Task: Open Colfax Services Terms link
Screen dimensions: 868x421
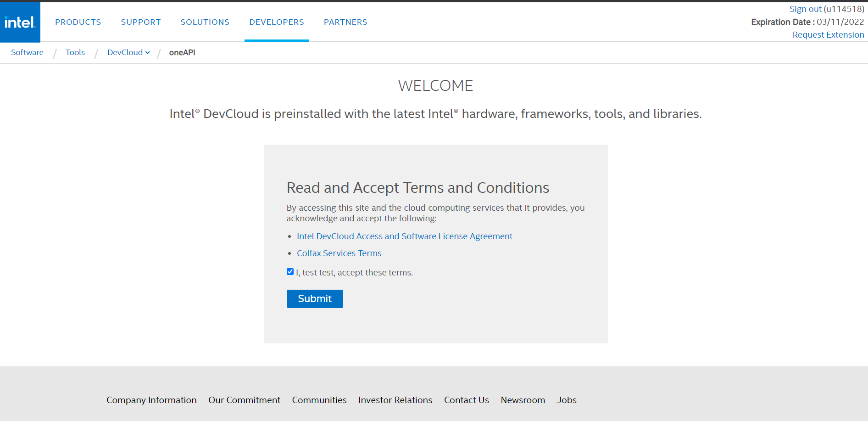Action: click(339, 253)
